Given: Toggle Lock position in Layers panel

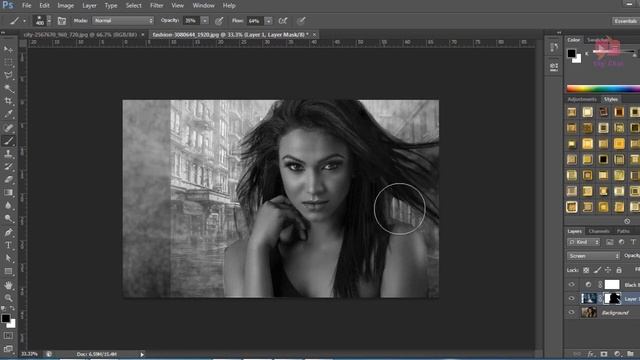Looking at the screenshot, I should (608, 270).
